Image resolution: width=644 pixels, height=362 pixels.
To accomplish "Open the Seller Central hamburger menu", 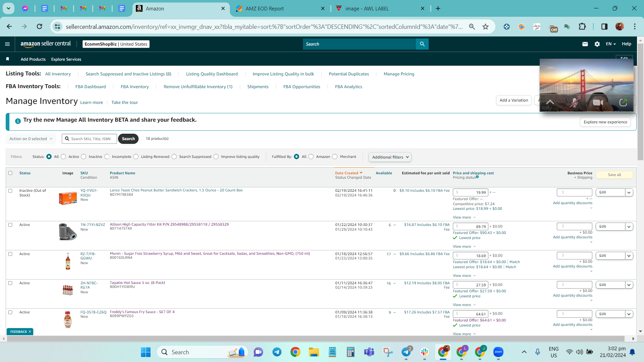I will pos(7,44).
